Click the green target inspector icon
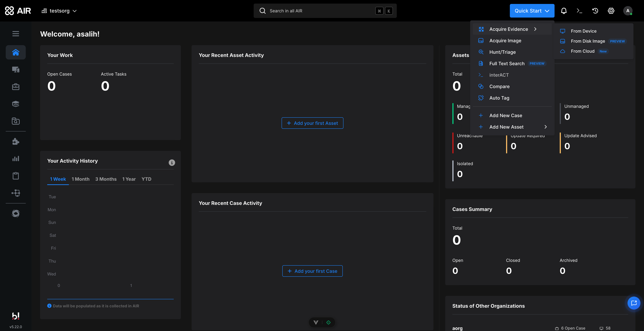The image size is (644, 331). (328, 322)
